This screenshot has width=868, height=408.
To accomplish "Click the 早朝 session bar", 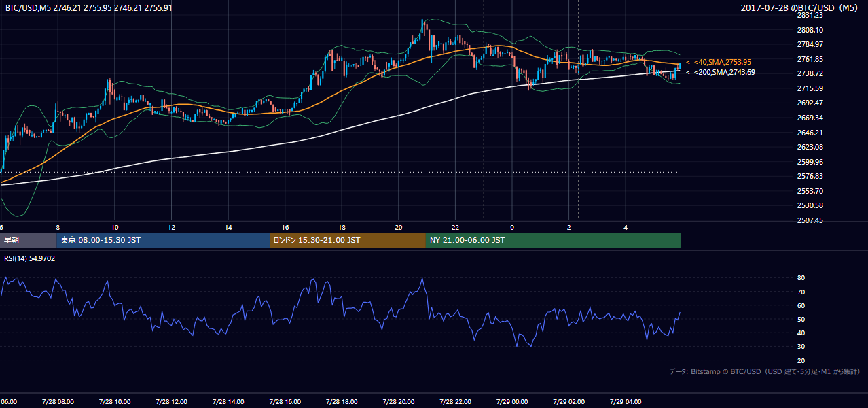I will (28, 240).
